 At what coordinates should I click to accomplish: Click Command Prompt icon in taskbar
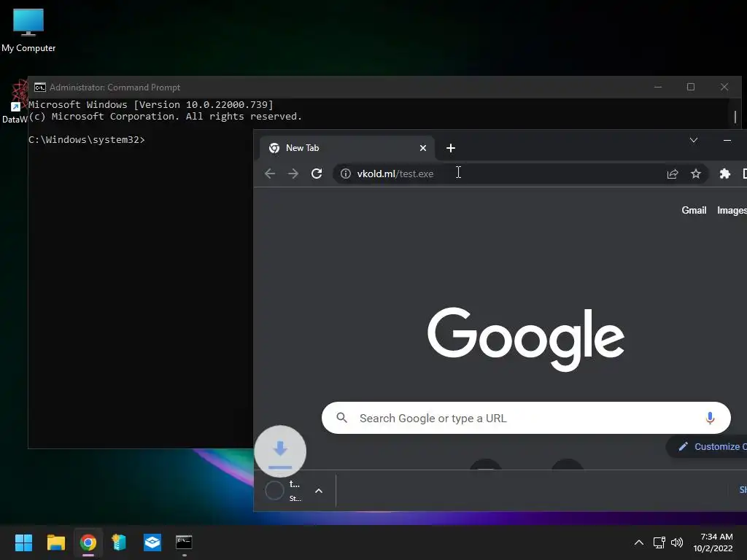click(184, 542)
